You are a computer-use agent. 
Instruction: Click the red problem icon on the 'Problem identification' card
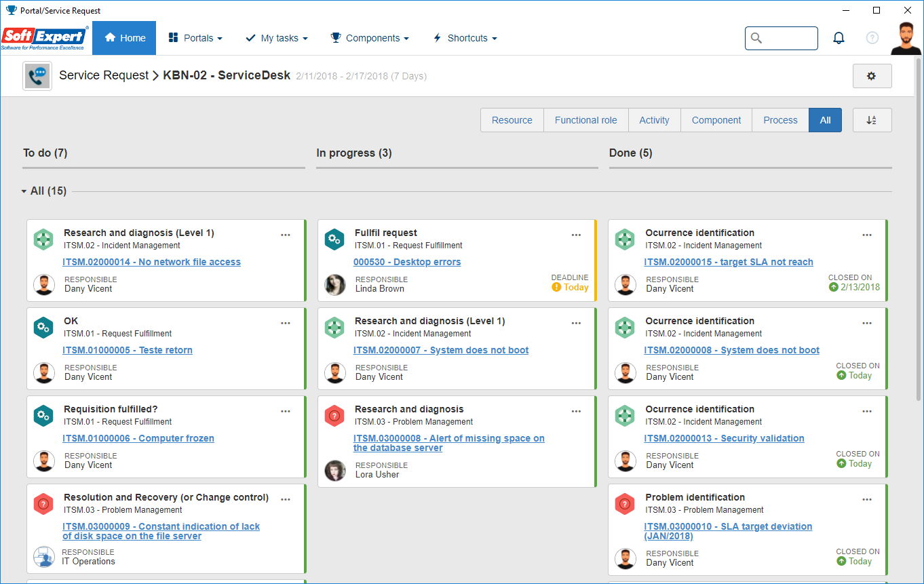tap(625, 504)
